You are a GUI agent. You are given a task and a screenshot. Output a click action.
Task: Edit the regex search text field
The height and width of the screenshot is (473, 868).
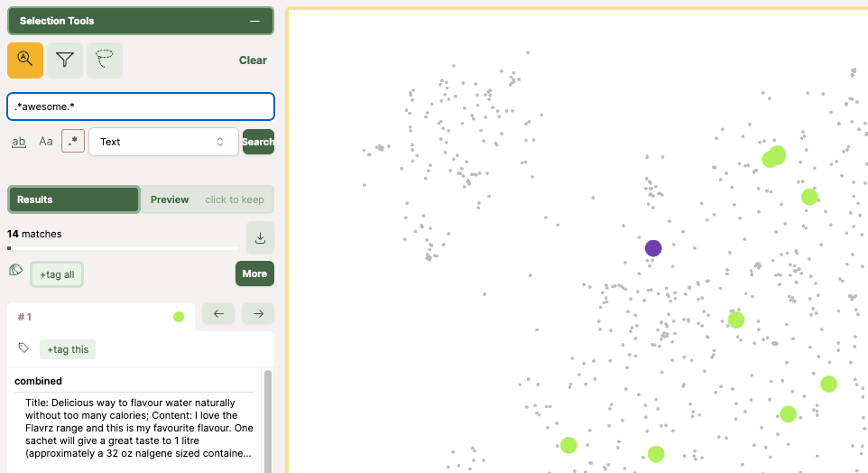[x=141, y=107]
